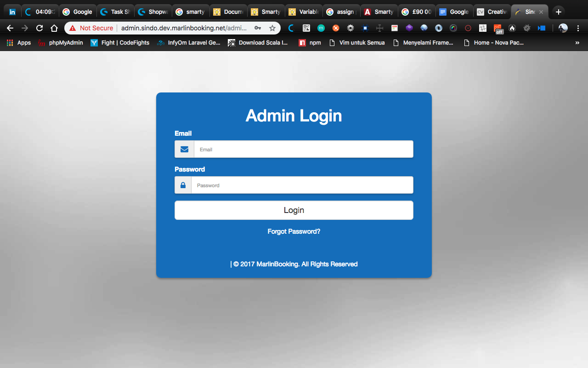Click the Forgot Password? link

tap(294, 231)
